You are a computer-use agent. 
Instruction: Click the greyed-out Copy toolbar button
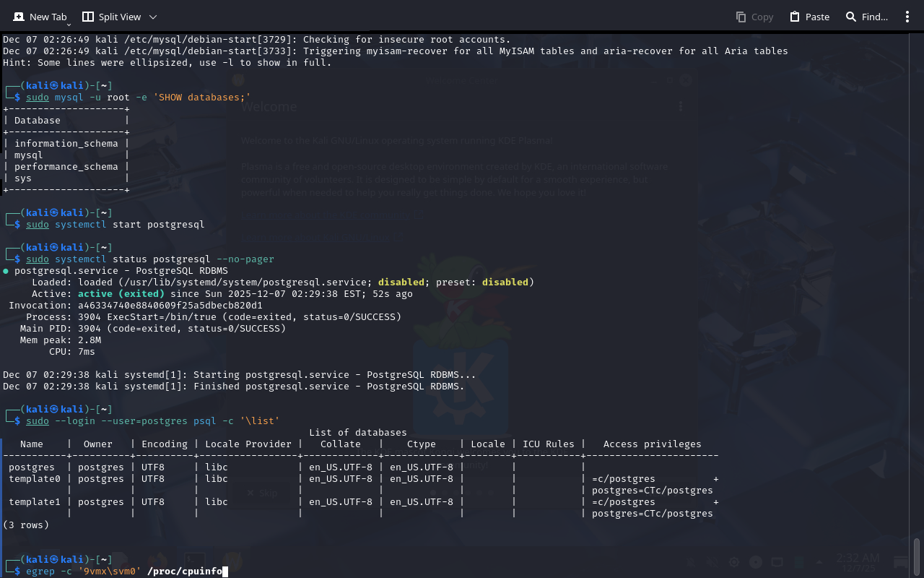point(754,17)
